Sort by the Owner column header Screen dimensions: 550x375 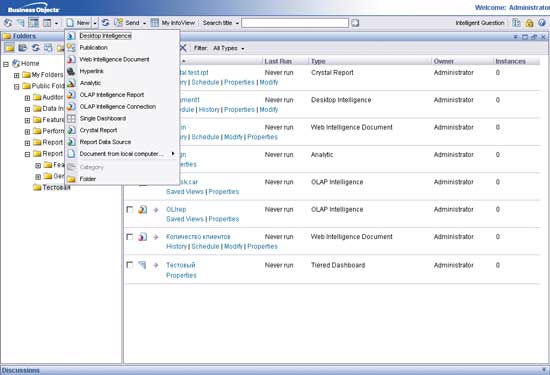click(444, 61)
